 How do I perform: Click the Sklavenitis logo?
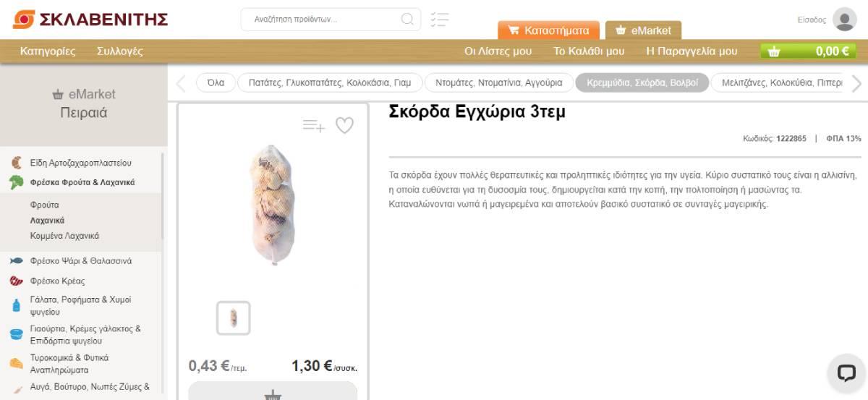90,19
